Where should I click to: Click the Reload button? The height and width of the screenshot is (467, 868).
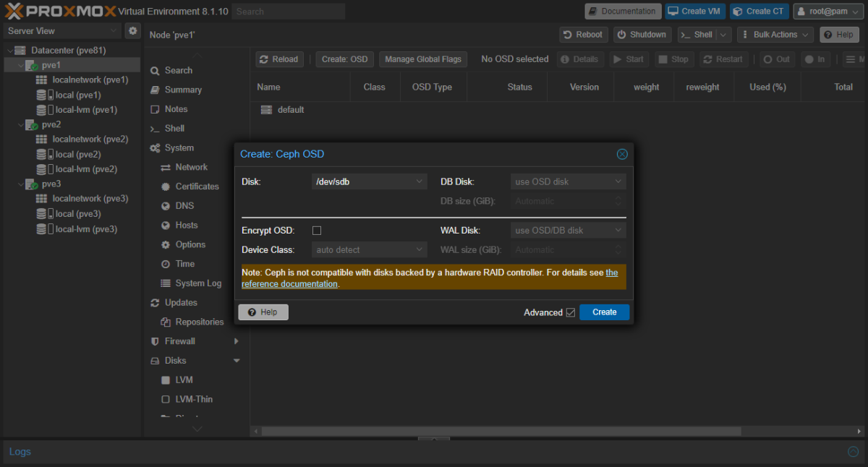(x=278, y=59)
